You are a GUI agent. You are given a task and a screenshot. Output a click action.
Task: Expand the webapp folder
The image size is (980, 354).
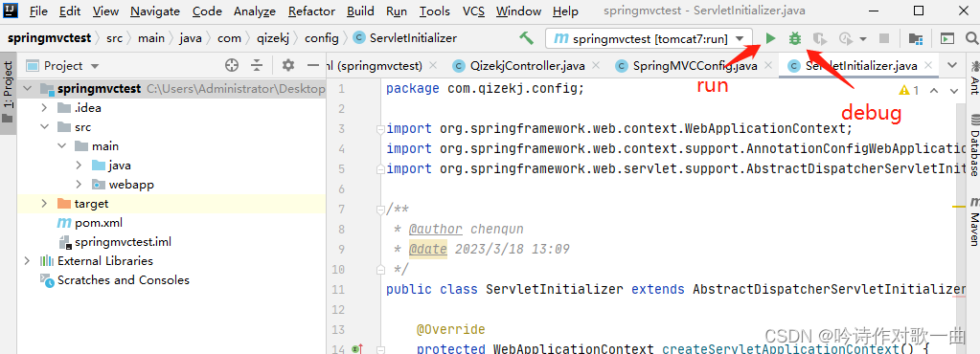(79, 185)
